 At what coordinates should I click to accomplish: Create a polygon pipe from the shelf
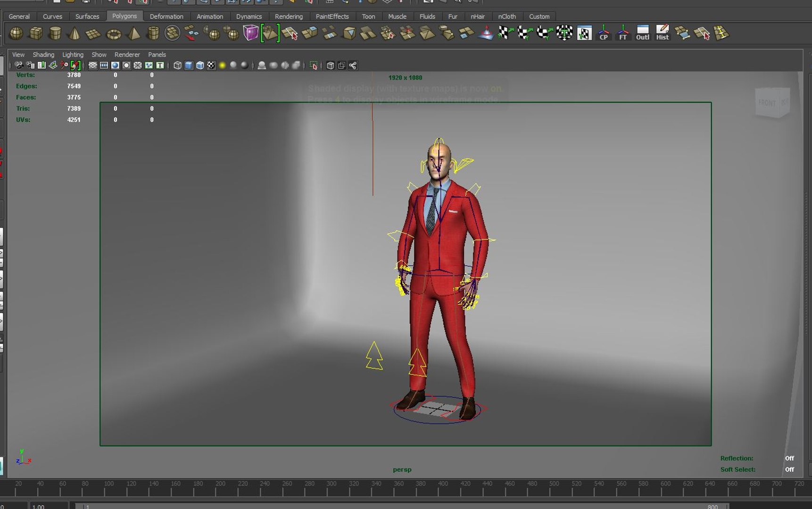click(153, 33)
